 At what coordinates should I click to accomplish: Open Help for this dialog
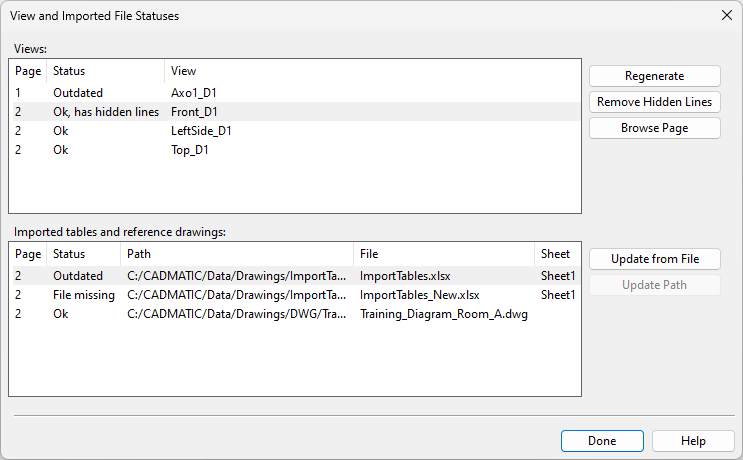[692, 441]
